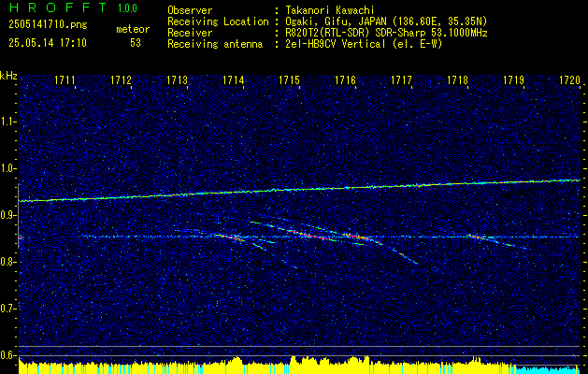Click the 1712 time axis marker
The height and width of the screenshot is (374, 588).
(121, 79)
